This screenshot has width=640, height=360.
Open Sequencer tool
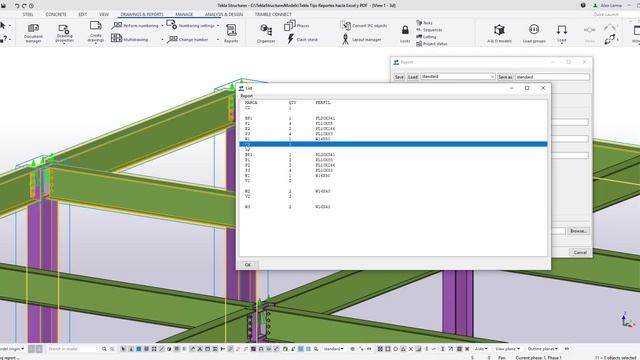(429, 30)
